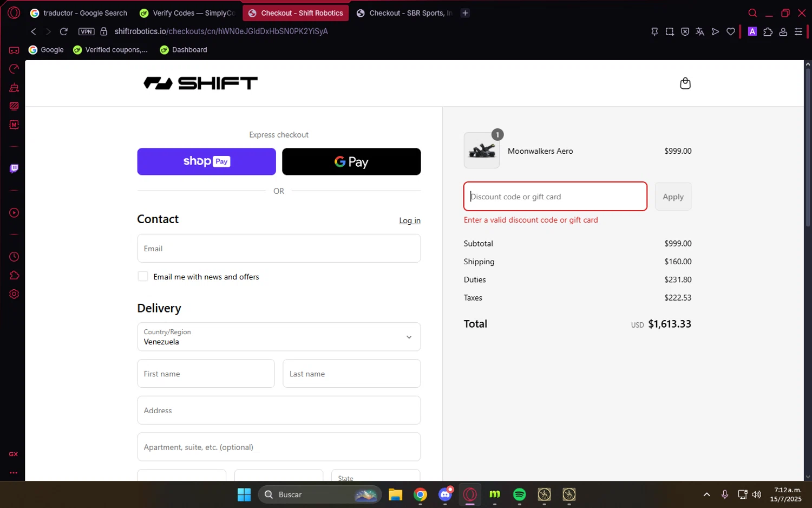Open Twitch in the sidebar

click(x=14, y=168)
